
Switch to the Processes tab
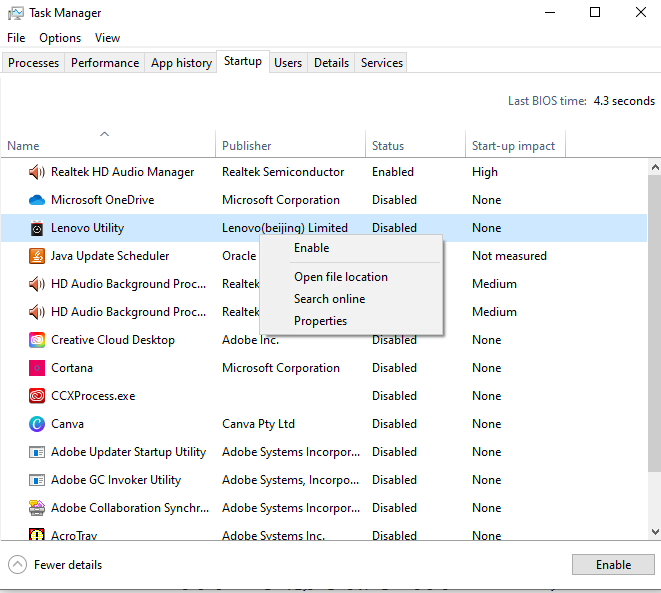(33, 63)
